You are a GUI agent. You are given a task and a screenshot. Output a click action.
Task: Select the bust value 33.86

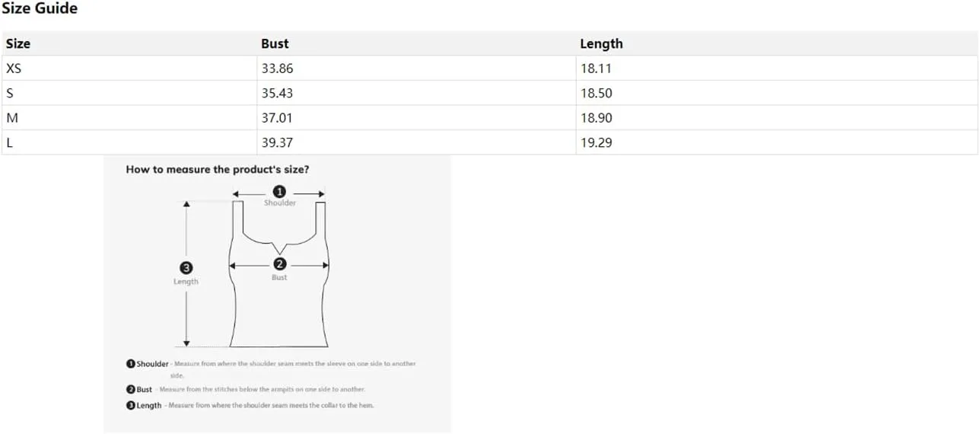277,69
